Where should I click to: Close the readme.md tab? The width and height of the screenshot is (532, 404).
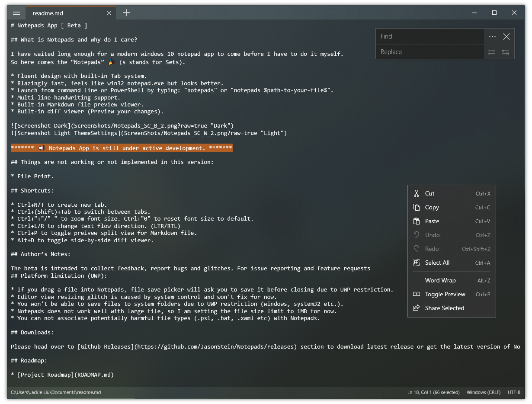[109, 13]
